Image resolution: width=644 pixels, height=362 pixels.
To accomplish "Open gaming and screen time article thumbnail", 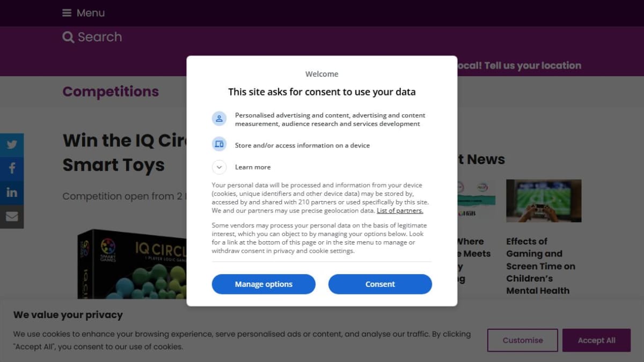I will 544,201.
